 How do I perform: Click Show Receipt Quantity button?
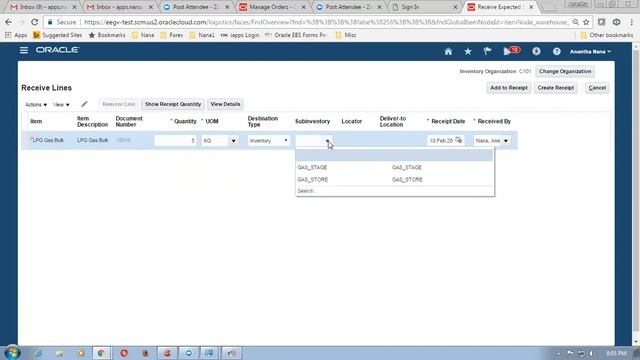(x=173, y=104)
